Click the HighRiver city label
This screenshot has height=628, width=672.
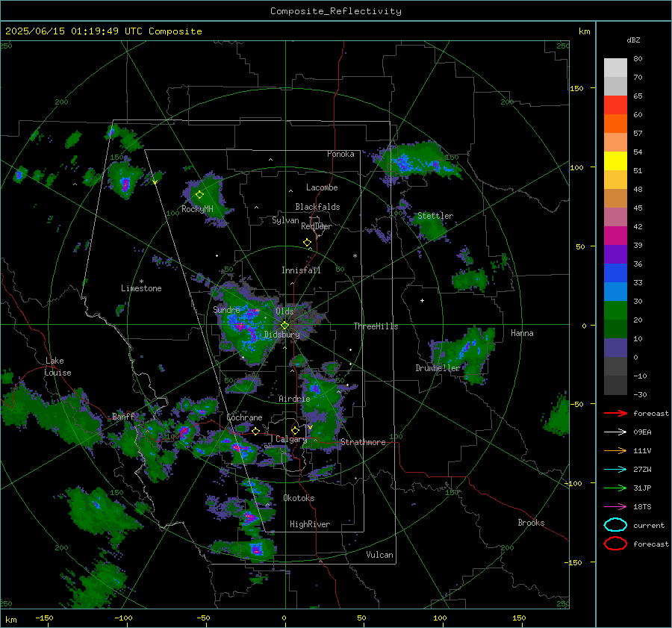click(x=310, y=524)
